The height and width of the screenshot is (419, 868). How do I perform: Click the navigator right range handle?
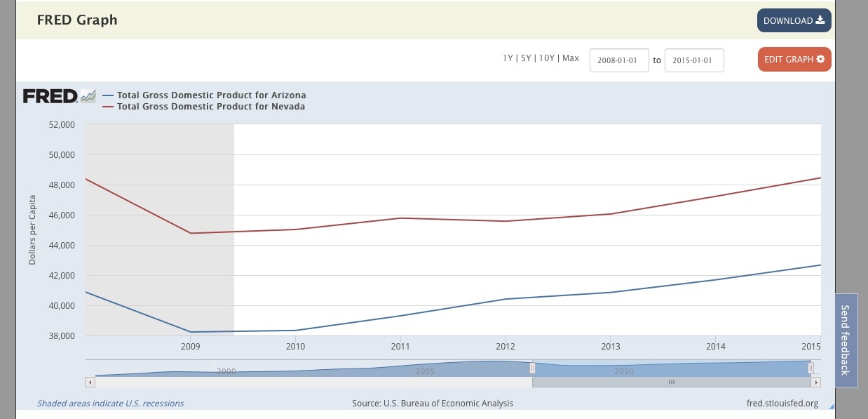(811, 368)
